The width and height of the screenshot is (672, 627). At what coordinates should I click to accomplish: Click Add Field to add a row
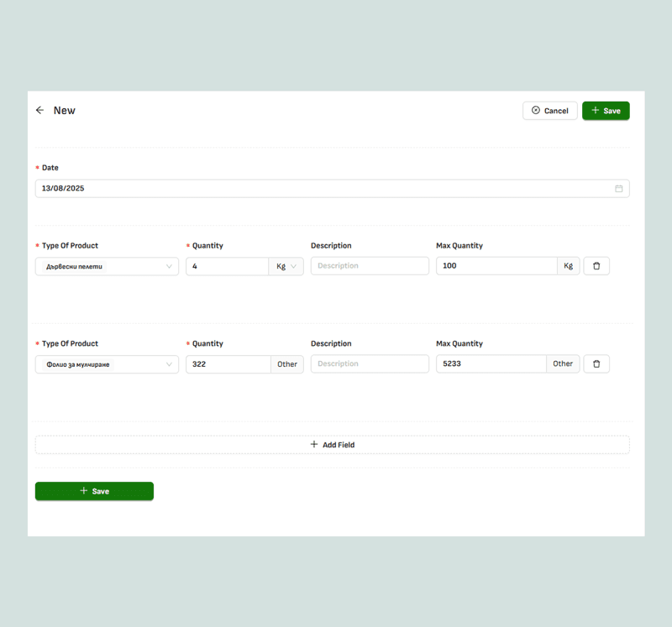(x=332, y=445)
